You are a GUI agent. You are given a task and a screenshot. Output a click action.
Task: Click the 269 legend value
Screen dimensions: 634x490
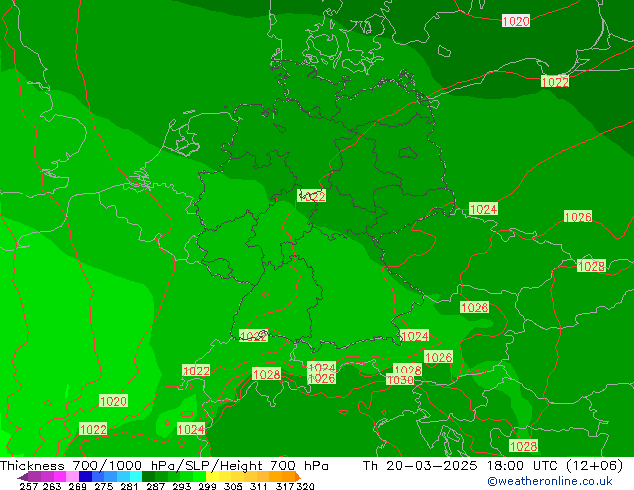pyautogui.click(x=78, y=486)
